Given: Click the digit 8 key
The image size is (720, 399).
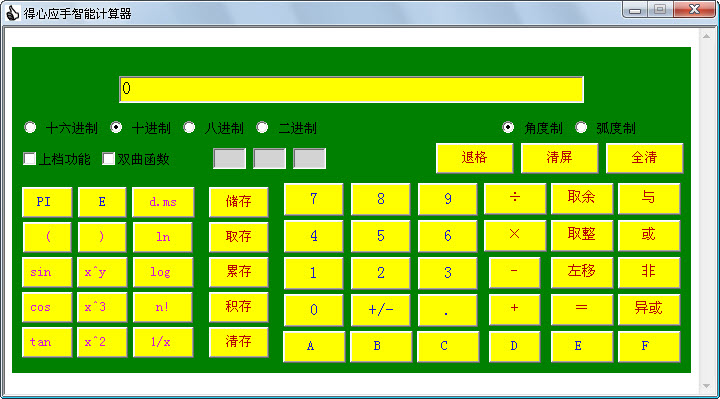Looking at the screenshot, I should pyautogui.click(x=381, y=199).
